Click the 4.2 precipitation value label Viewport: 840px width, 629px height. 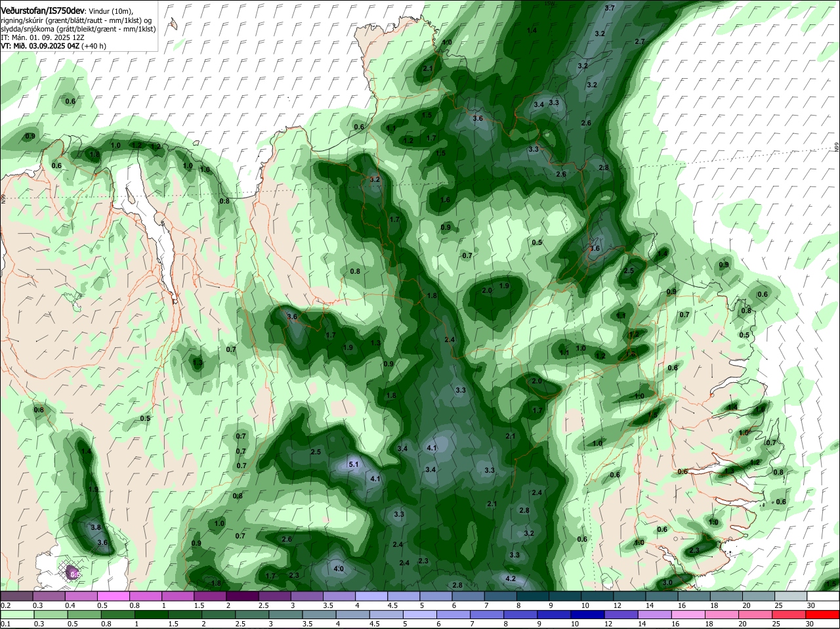511,578
